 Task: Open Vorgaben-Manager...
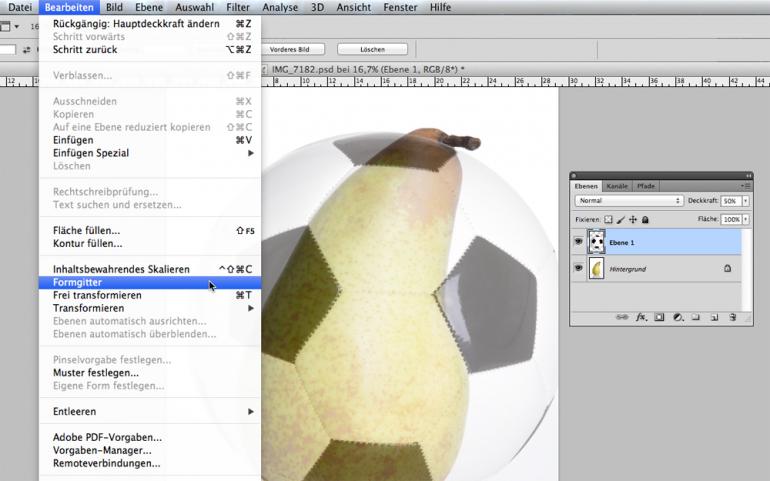(x=150, y=451)
